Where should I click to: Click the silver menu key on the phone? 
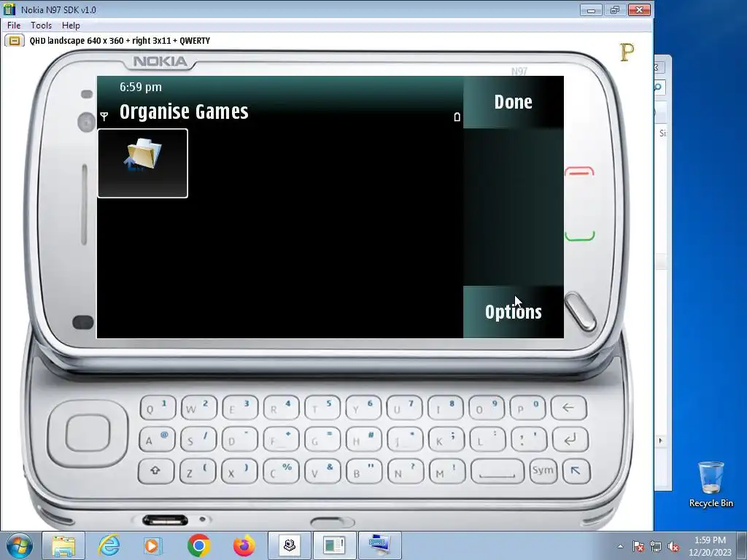coord(580,311)
